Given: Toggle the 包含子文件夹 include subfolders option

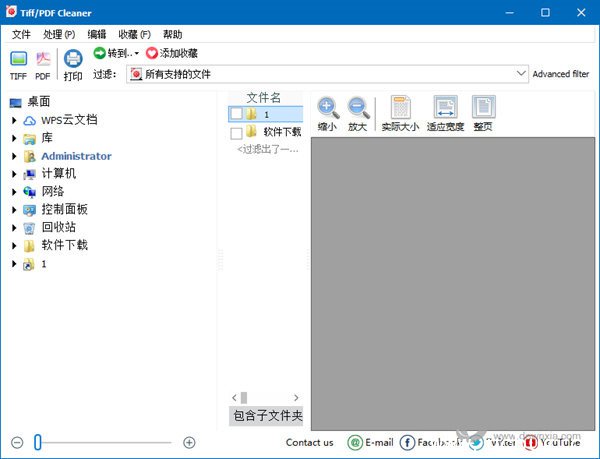Looking at the screenshot, I should 267,416.
